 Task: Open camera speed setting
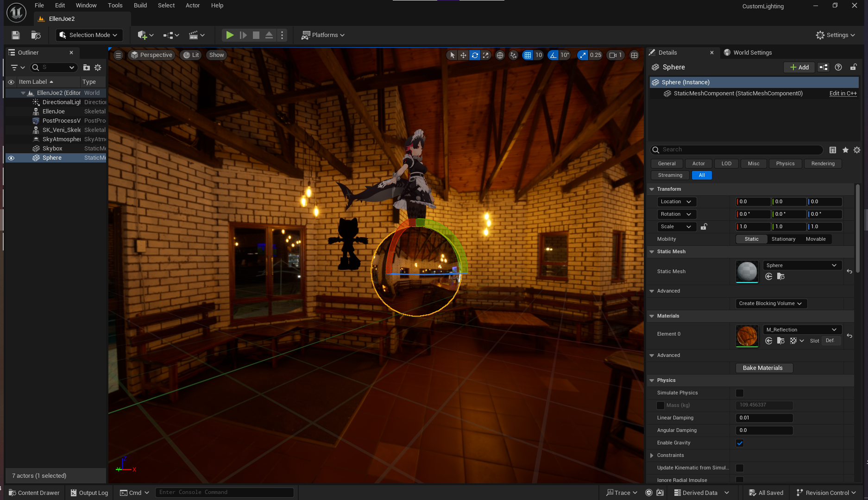coord(616,55)
